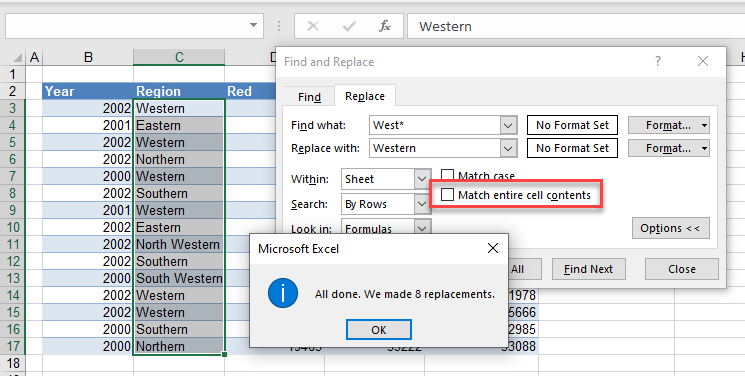Click OK in the replacements message
Image resolution: width=745 pixels, height=376 pixels.
pos(379,330)
